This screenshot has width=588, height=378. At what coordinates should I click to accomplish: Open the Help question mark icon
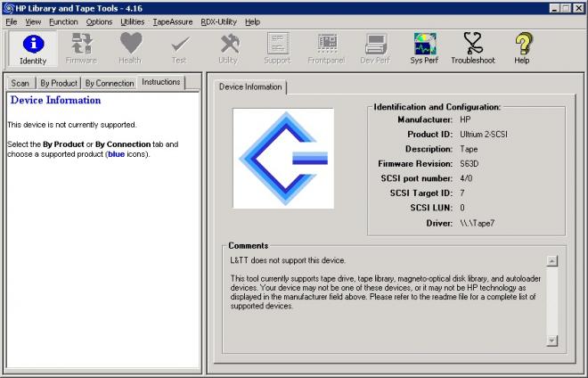pyautogui.click(x=522, y=49)
